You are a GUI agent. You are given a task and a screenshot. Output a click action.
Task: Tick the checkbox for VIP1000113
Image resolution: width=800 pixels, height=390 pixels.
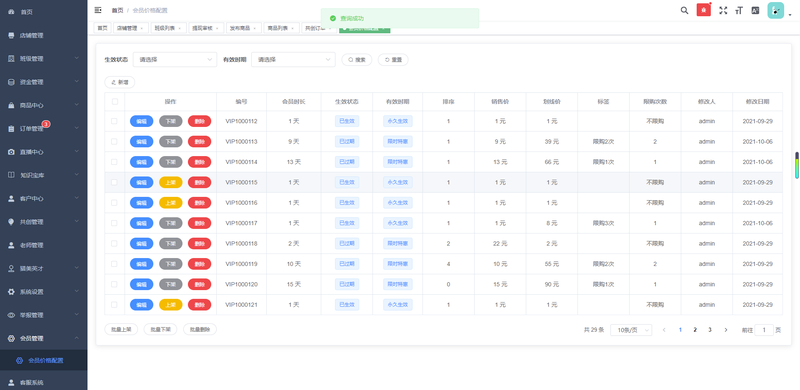[x=114, y=141]
